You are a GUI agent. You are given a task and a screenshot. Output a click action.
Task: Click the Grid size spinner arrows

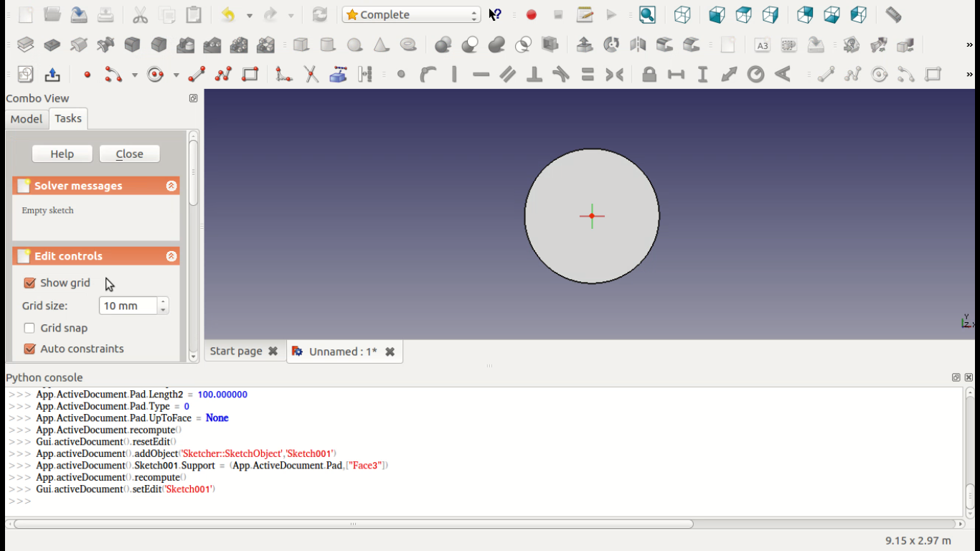pyautogui.click(x=164, y=306)
